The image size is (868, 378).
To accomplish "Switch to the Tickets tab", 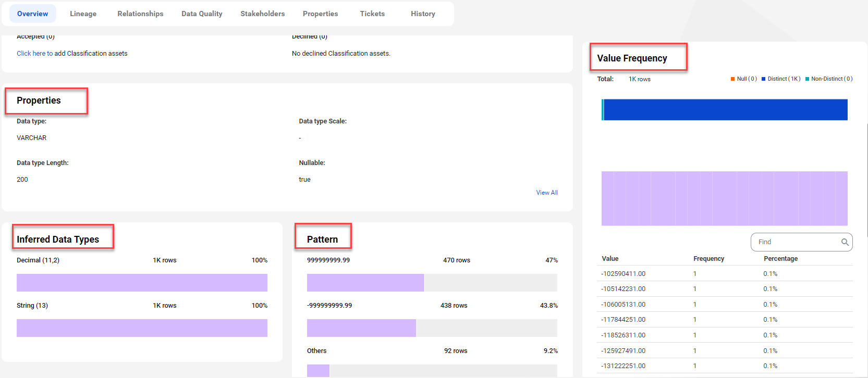I will point(372,14).
